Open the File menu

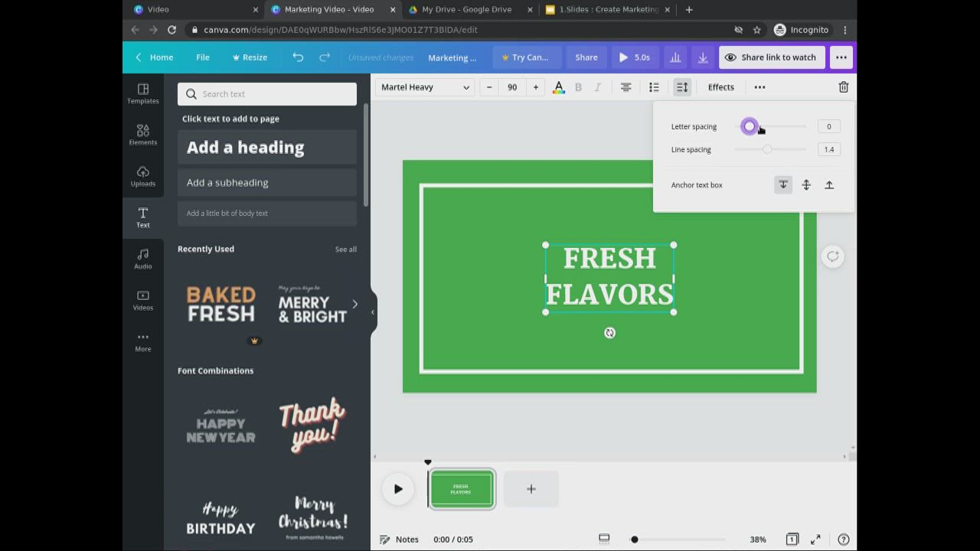pyautogui.click(x=202, y=57)
